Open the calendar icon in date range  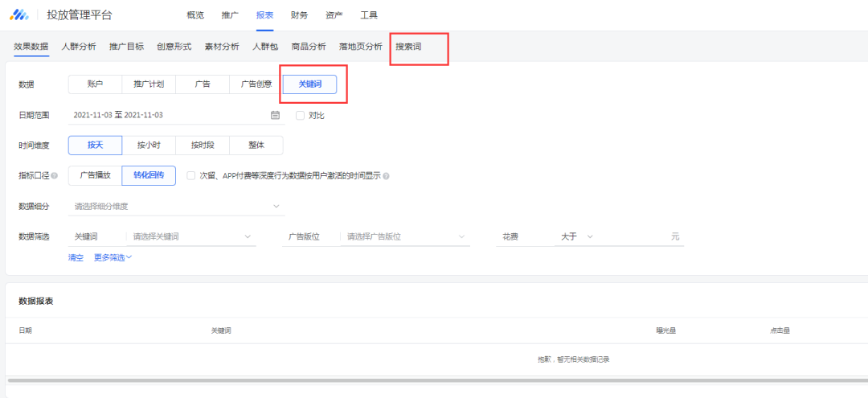tap(275, 115)
